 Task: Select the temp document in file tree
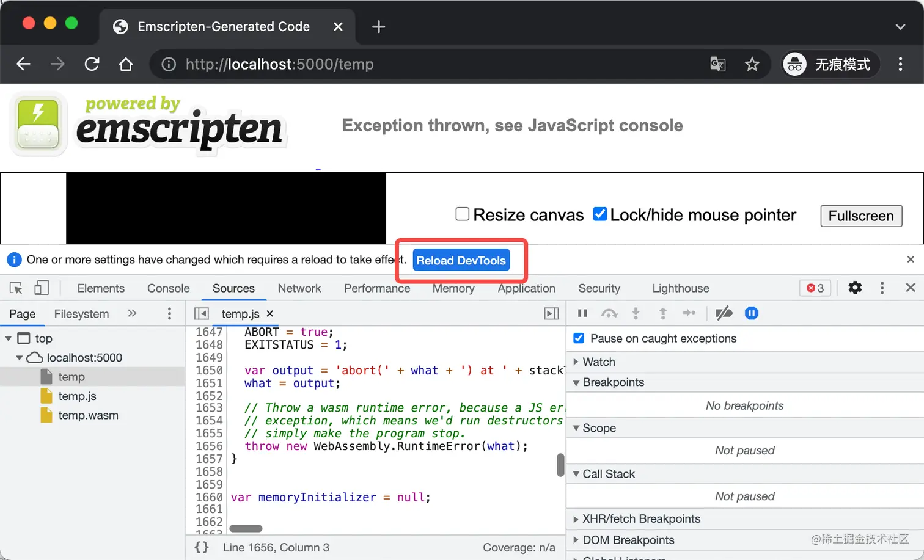(71, 377)
